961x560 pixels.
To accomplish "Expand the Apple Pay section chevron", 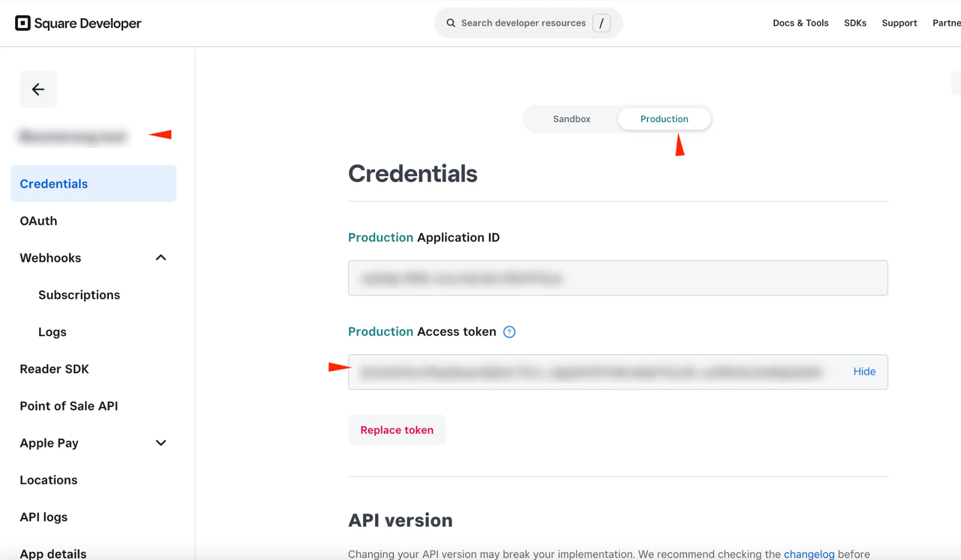I will tap(161, 443).
